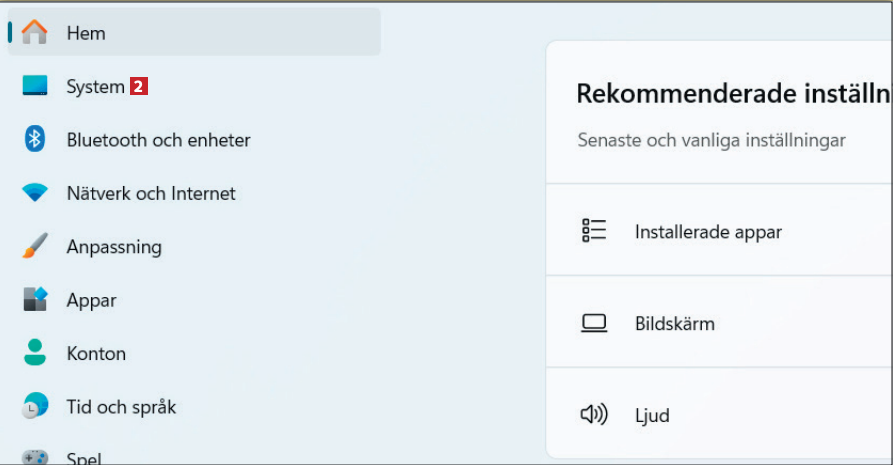Image resolution: width=893 pixels, height=465 pixels.
Task: Click the globe clock language icon
Action: coord(35,406)
